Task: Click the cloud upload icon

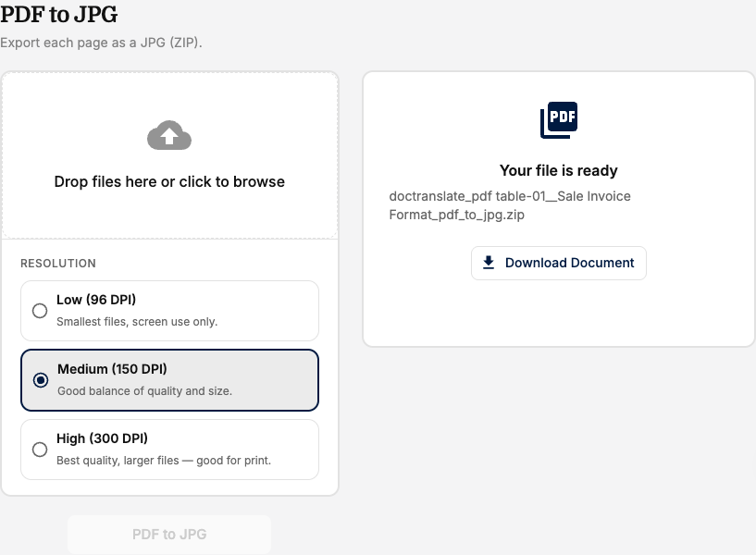Action: point(169,135)
